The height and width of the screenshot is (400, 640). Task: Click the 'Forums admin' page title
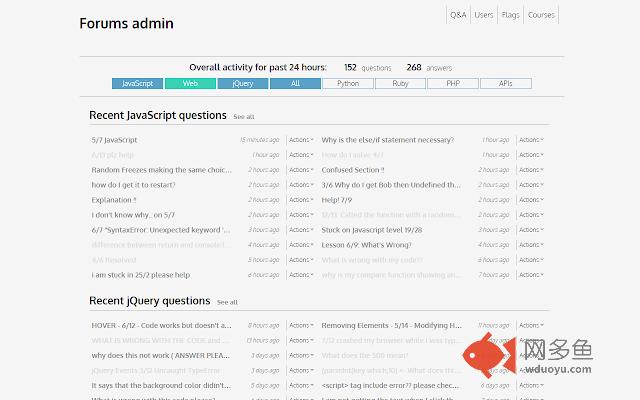[127, 23]
